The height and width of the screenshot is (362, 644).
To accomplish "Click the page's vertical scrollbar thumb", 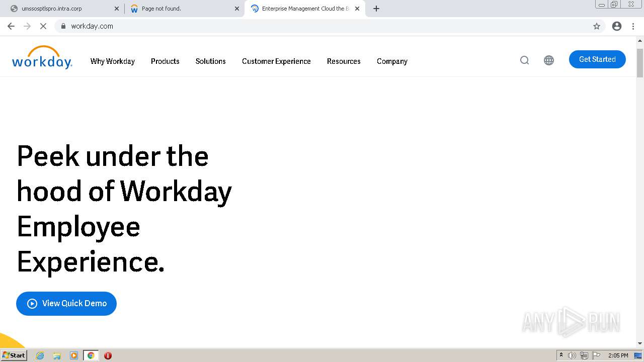I will pyautogui.click(x=640, y=63).
